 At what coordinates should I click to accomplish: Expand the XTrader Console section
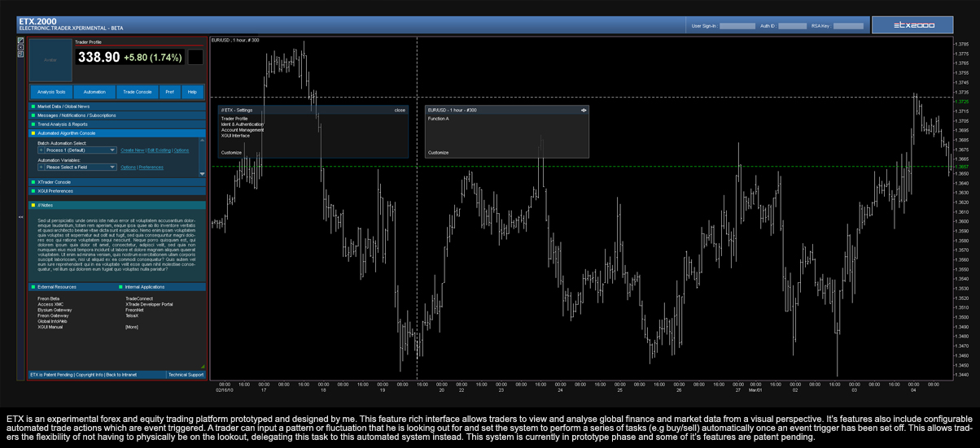[55, 182]
